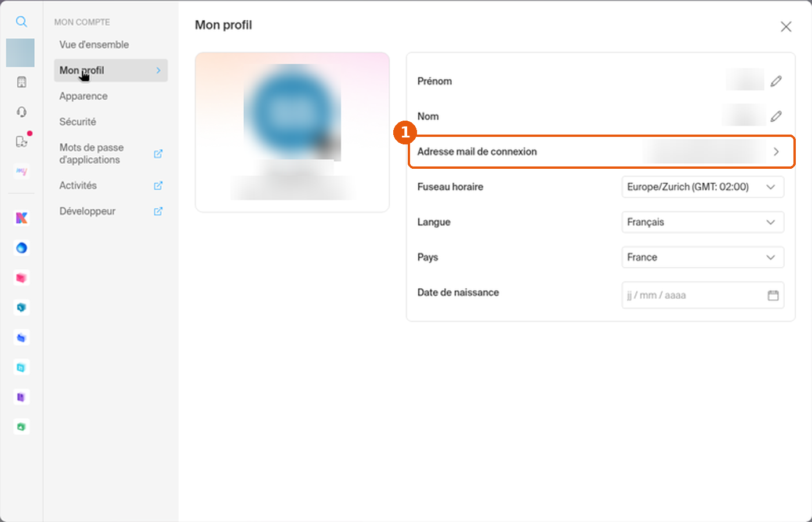Click the MON COMPTE heading

[82, 22]
